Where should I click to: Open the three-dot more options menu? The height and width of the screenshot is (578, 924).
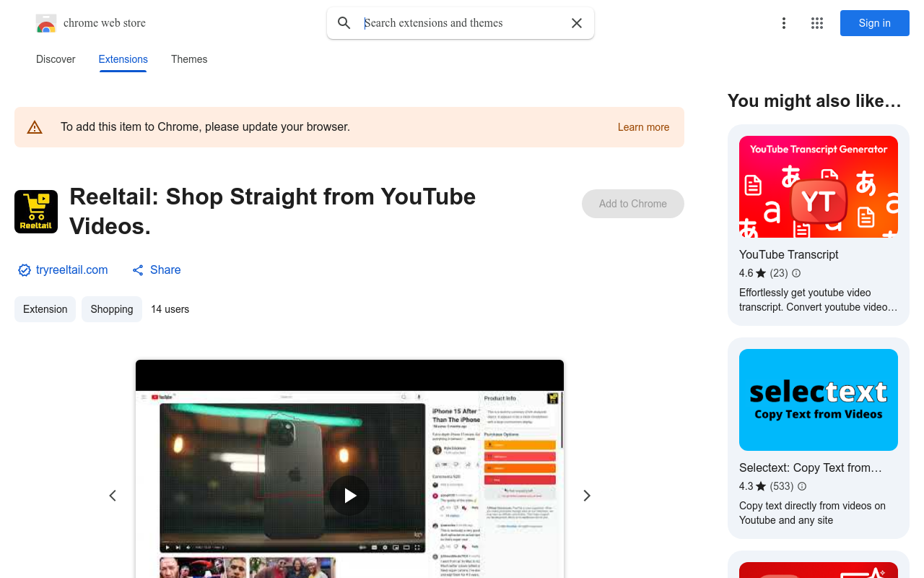pos(784,23)
